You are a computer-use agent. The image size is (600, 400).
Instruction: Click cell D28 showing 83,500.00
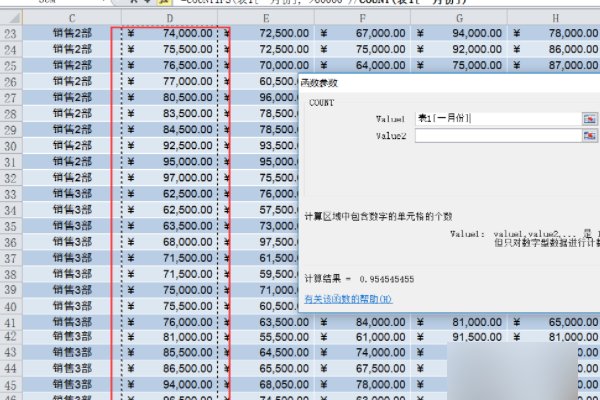[x=170, y=114]
